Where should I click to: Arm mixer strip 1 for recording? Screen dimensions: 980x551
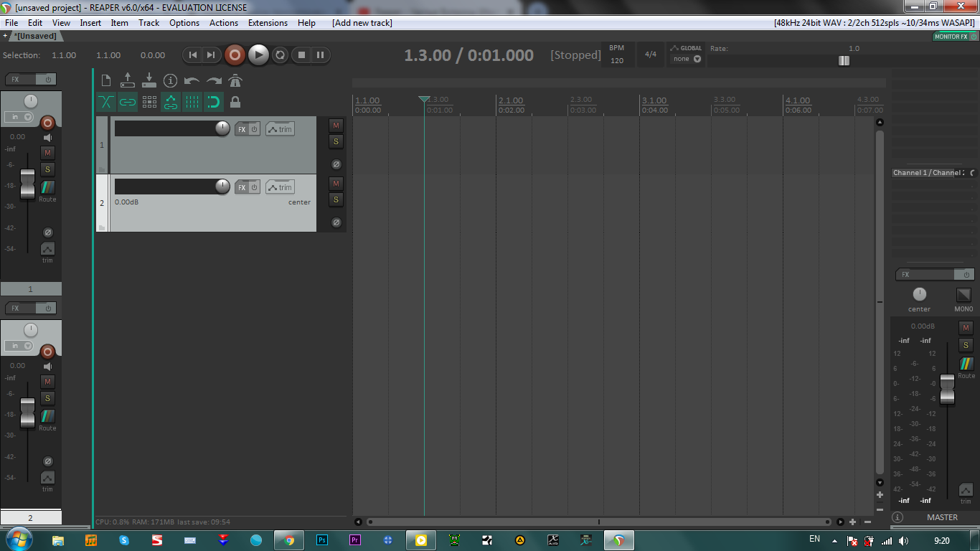click(x=47, y=123)
